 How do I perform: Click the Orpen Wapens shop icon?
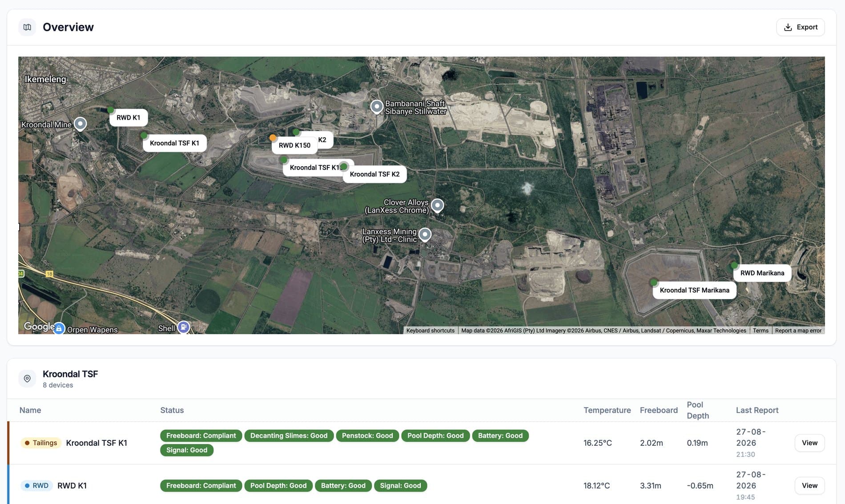click(59, 328)
